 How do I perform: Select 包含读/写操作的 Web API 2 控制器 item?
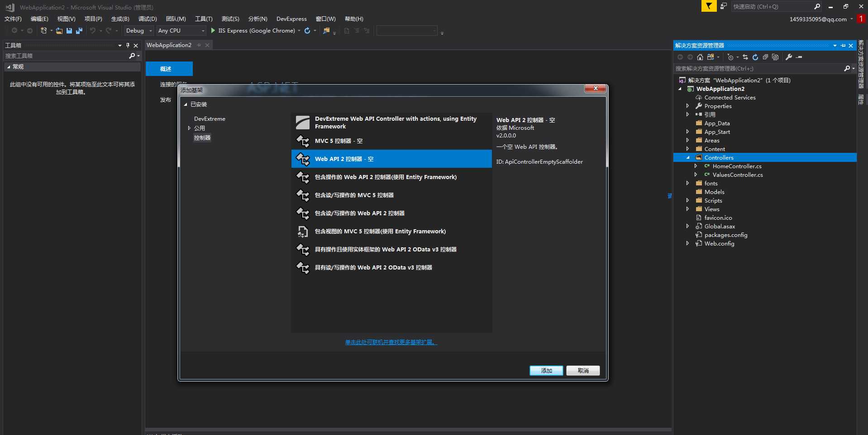pos(391,213)
